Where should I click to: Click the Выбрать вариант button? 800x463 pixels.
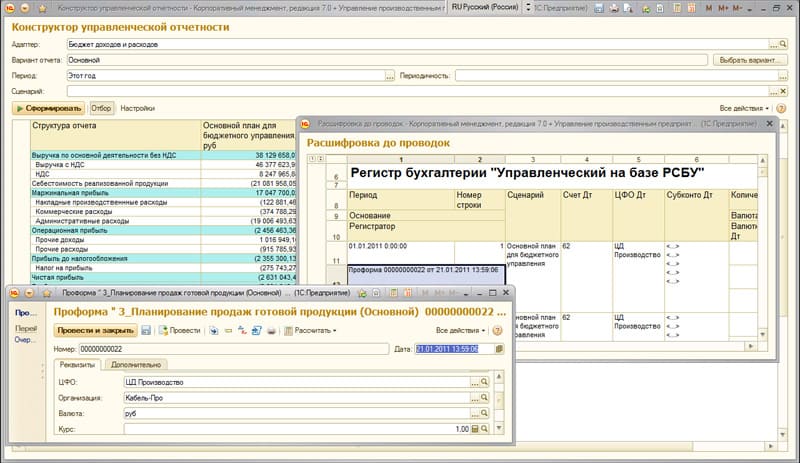750,60
